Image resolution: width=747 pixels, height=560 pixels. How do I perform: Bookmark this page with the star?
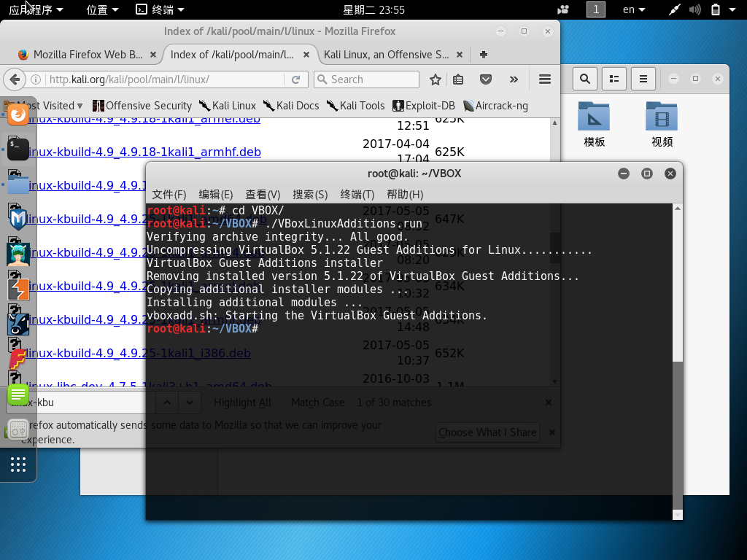point(435,79)
